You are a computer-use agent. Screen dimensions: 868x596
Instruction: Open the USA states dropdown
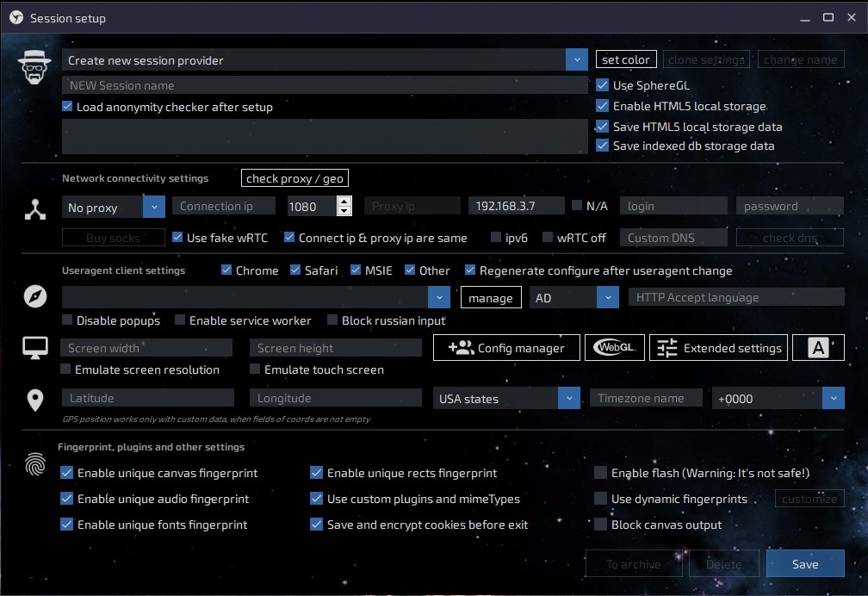pos(568,399)
